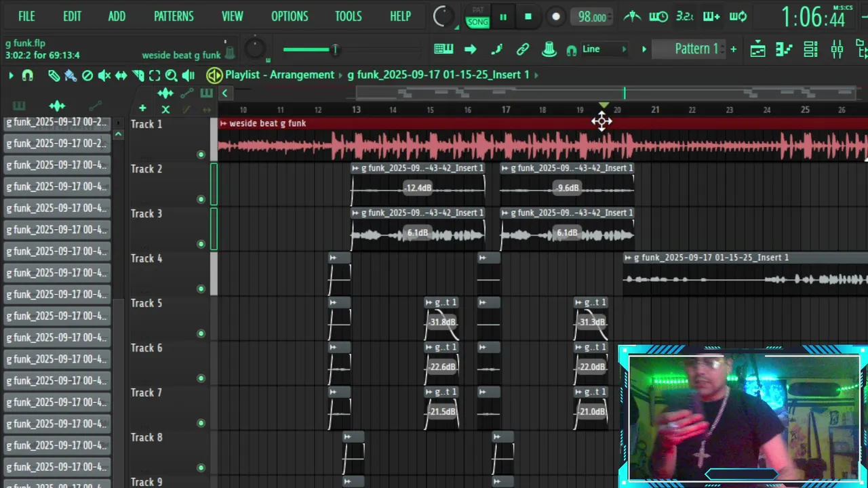This screenshot has width=868, height=488.
Task: Mute Track 4 with its green dot
Action: pos(201,289)
